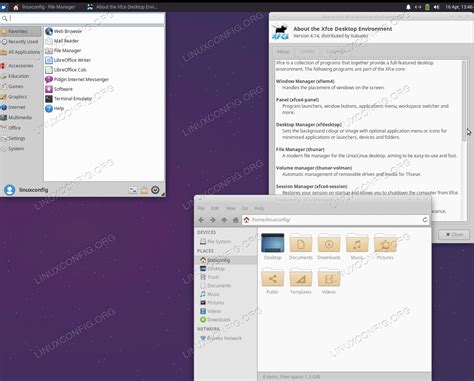Select the Recently Used category

(21, 42)
